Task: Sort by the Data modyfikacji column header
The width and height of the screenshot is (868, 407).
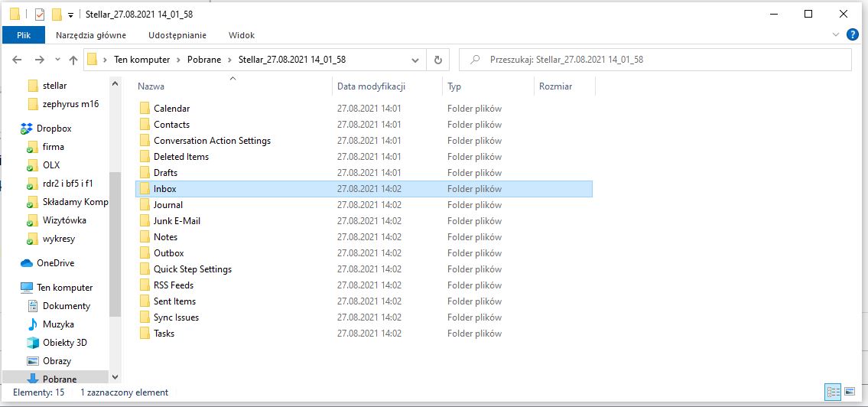Action: (x=371, y=86)
